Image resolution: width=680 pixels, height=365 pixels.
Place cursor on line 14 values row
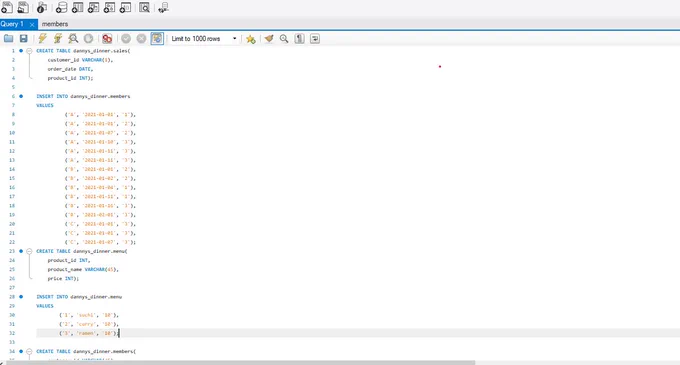[x=100, y=169]
